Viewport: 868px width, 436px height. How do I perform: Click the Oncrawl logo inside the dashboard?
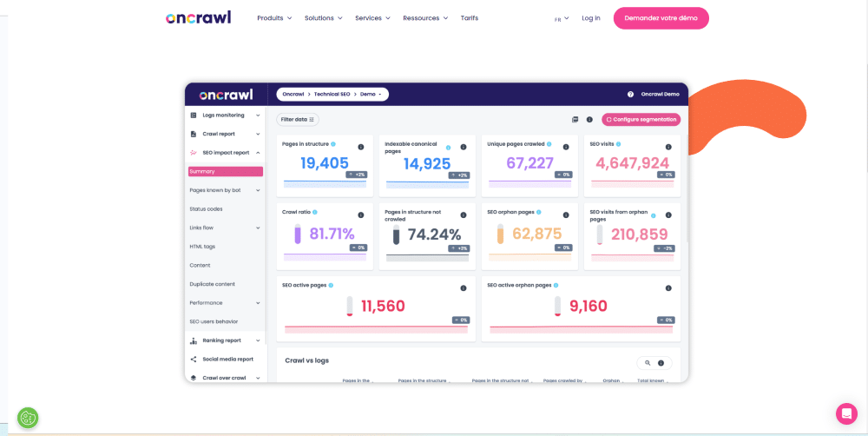click(x=226, y=95)
